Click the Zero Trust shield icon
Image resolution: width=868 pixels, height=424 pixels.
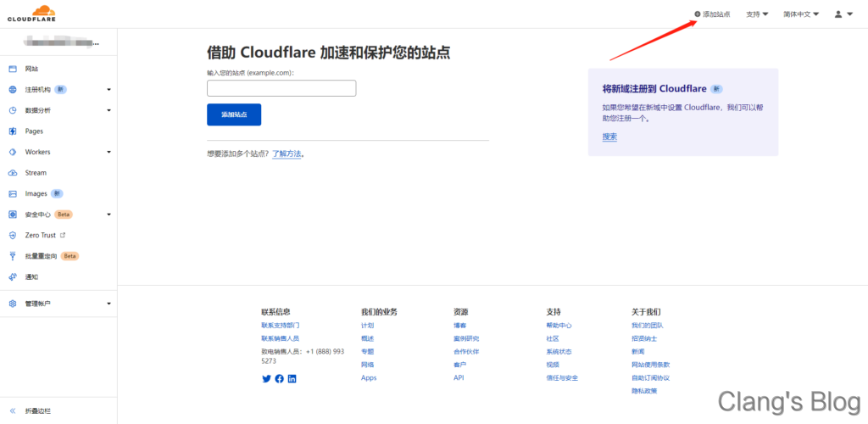13,235
